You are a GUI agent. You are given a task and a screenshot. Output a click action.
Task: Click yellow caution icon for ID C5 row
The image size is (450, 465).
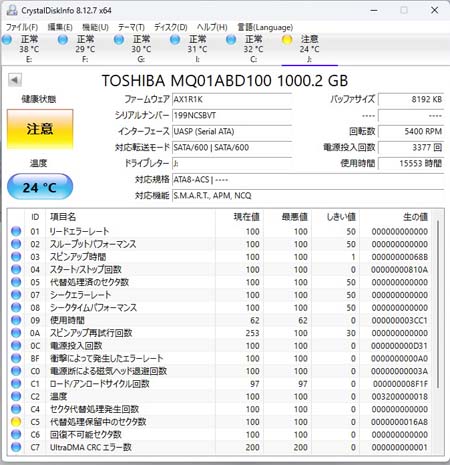16,422
